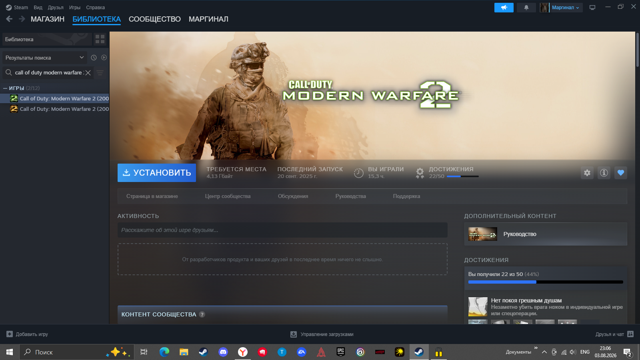The width and height of the screenshot is (640, 360).
Task: Open advanced filter options icon
Action: click(x=100, y=73)
